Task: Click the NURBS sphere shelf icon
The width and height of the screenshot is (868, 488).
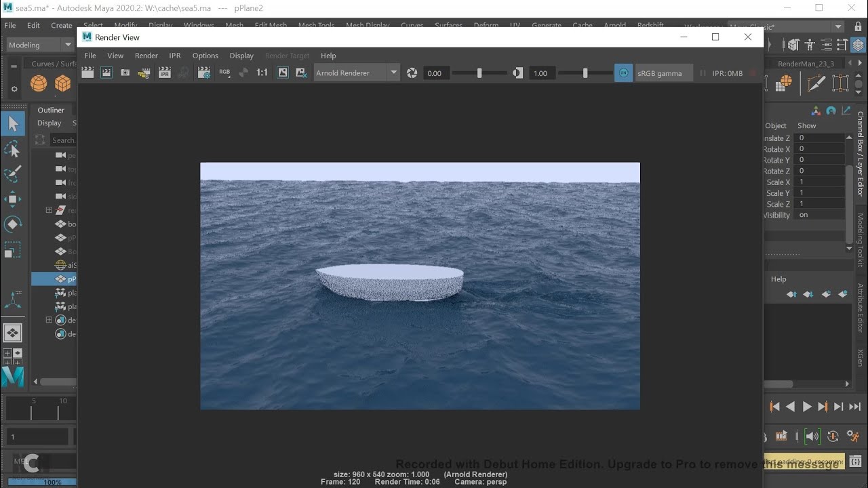Action: [x=39, y=83]
